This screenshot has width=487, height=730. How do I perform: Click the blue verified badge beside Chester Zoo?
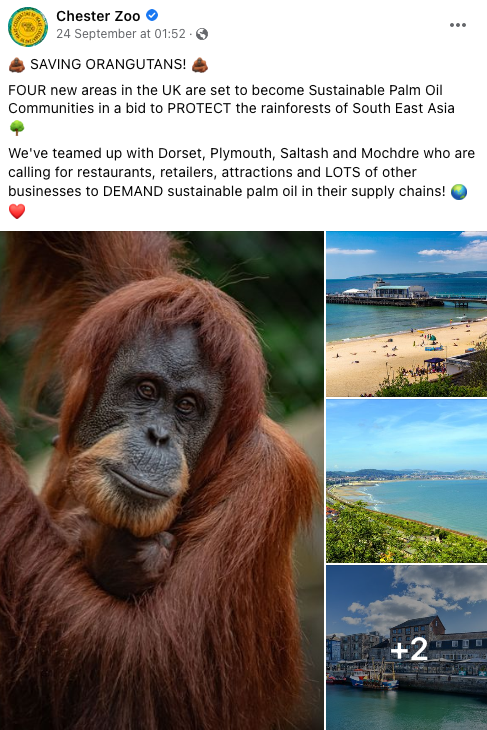click(x=152, y=15)
